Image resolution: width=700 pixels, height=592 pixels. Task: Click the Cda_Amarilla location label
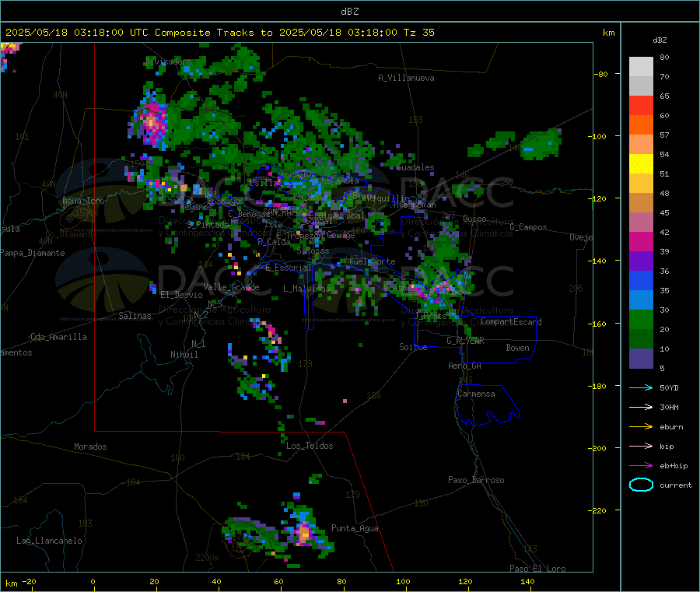[58, 337]
